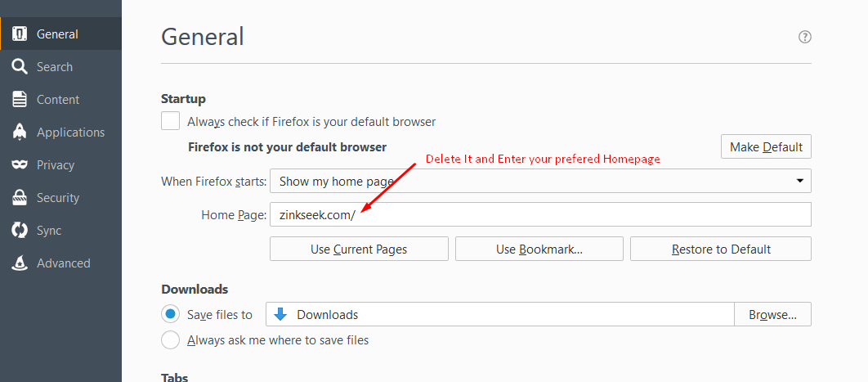The height and width of the screenshot is (382, 868).
Task: Click the General page title
Action: pyautogui.click(x=202, y=37)
